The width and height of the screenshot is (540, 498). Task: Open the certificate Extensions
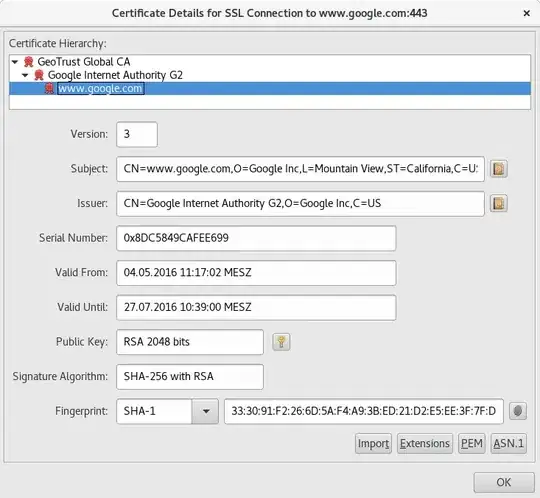tap(425, 444)
